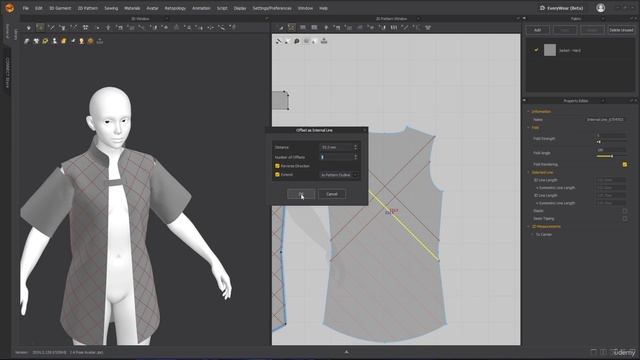
Task: Open the Extend mode dropdown in offset dialog
Action: click(339, 175)
